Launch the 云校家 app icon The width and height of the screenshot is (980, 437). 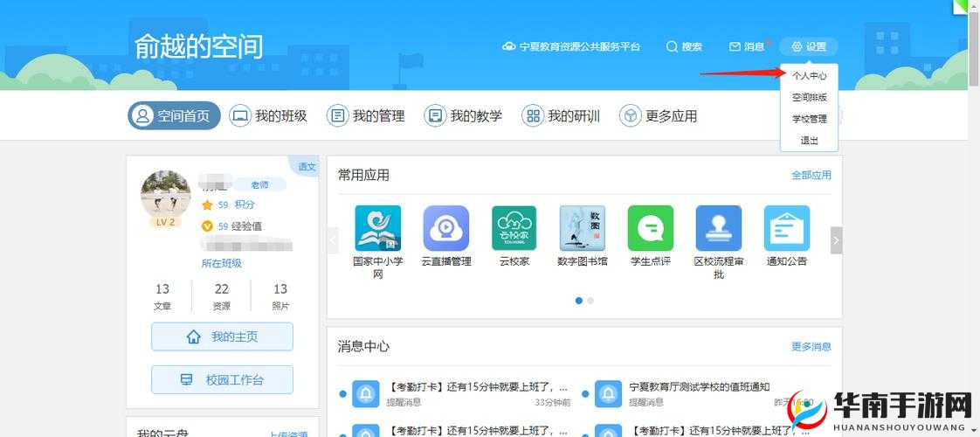tap(514, 228)
